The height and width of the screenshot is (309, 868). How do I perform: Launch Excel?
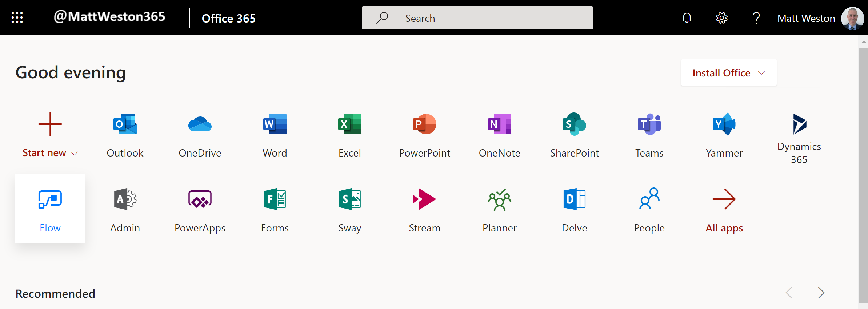(x=350, y=135)
